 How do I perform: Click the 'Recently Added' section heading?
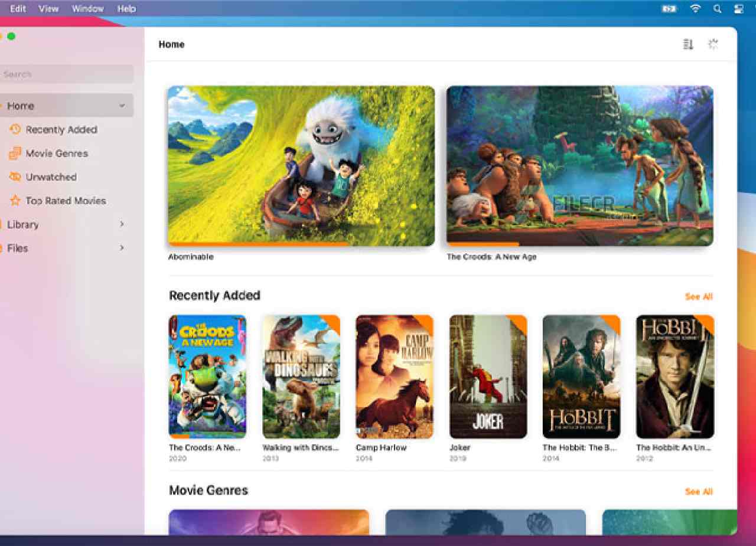[214, 295]
